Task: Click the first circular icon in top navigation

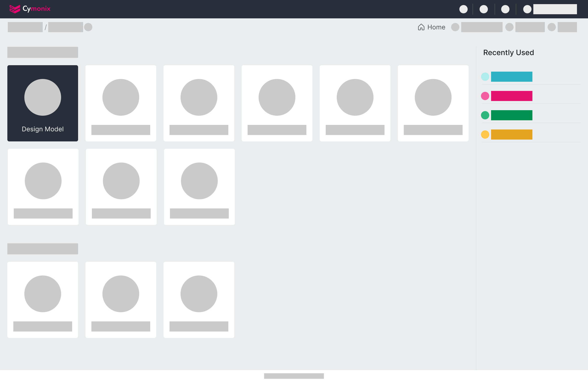Action: point(464,9)
